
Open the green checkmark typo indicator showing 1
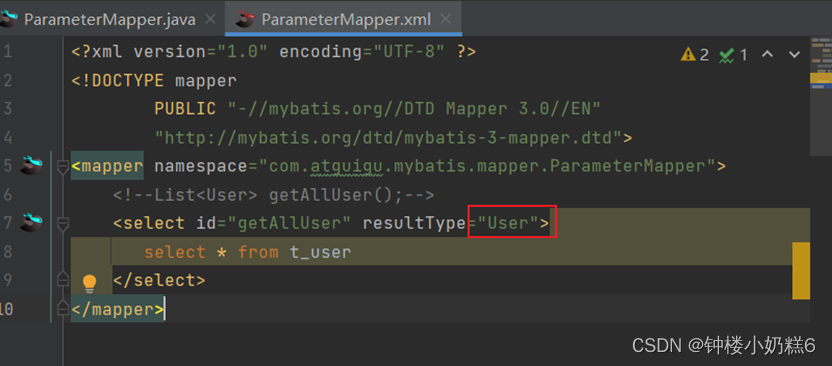pyautogui.click(x=733, y=55)
